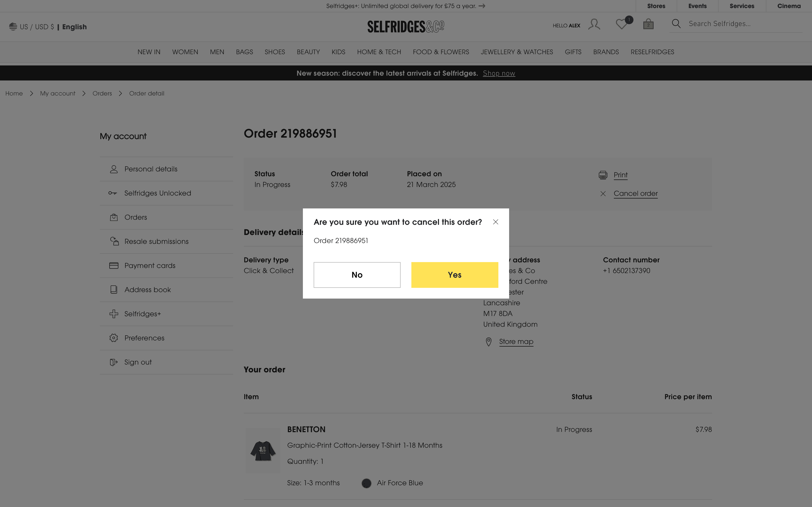Click the store map pin icon
The width and height of the screenshot is (812, 507).
point(488,342)
